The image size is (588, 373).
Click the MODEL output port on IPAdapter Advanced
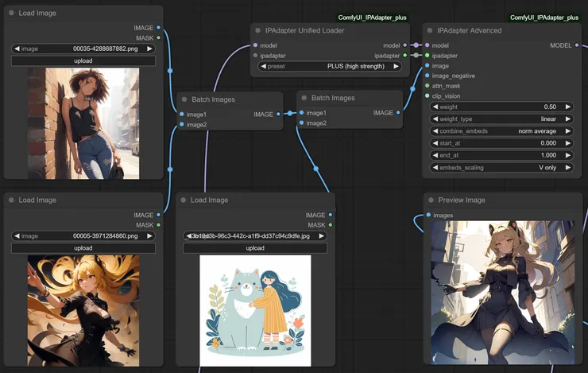(576, 45)
